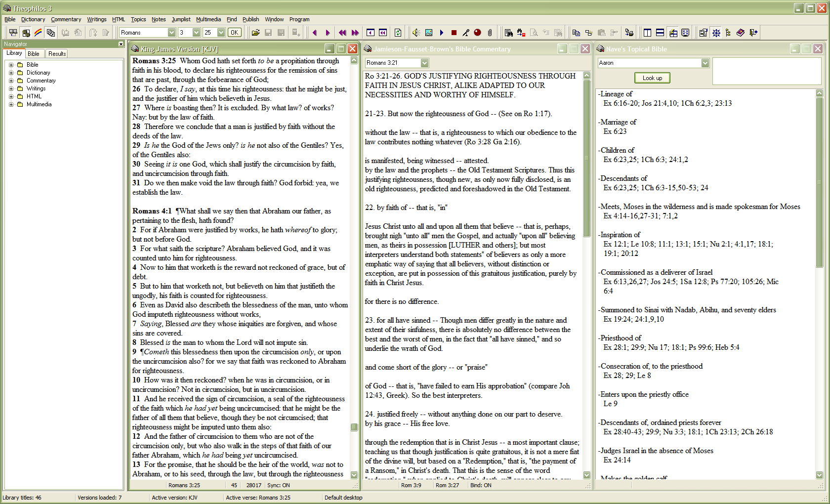
Task: Click the open folder icon in toolbar
Action: (x=255, y=33)
